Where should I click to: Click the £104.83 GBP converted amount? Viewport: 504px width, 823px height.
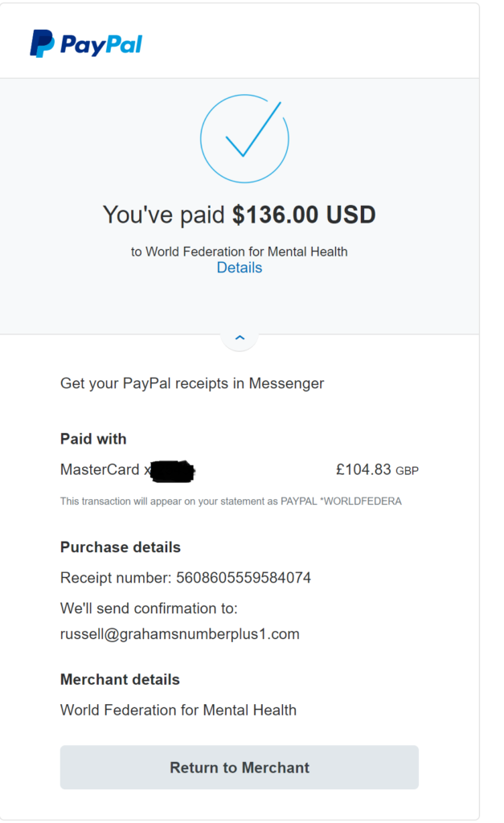pyautogui.click(x=377, y=470)
